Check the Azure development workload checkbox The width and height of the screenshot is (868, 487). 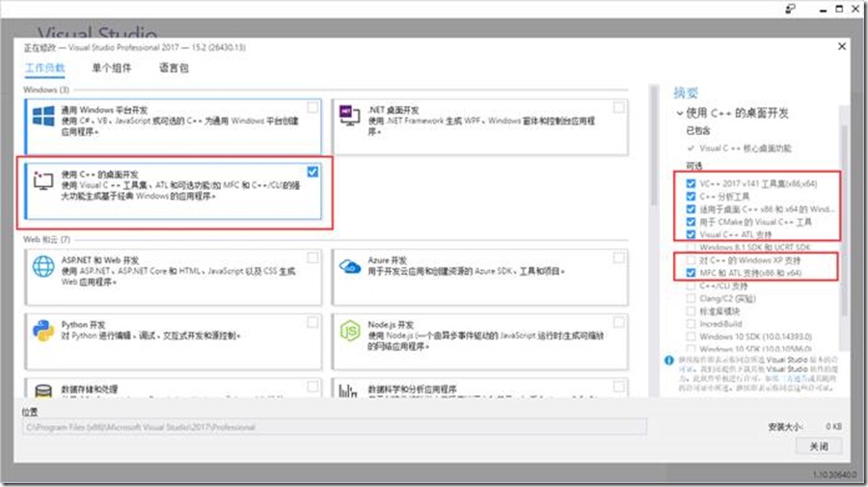[619, 257]
